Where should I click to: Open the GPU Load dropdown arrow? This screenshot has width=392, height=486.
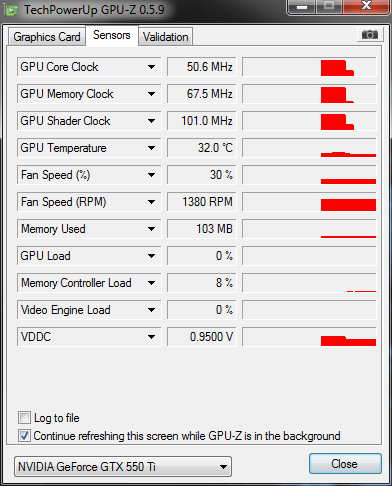151,256
